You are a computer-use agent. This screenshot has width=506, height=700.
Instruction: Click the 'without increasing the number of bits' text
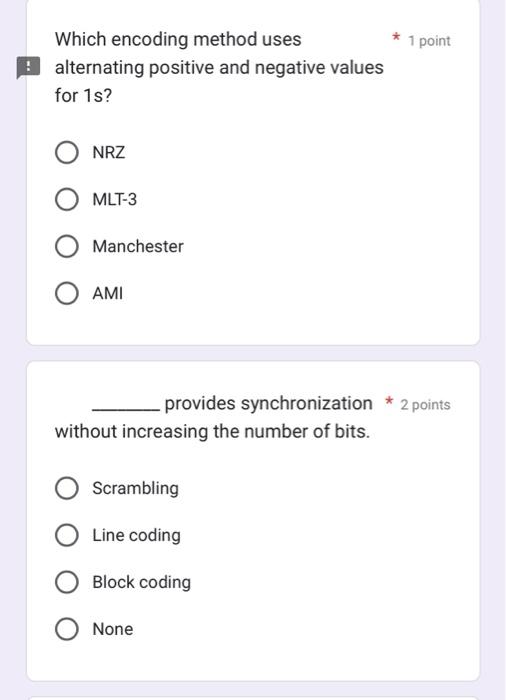coord(212,431)
